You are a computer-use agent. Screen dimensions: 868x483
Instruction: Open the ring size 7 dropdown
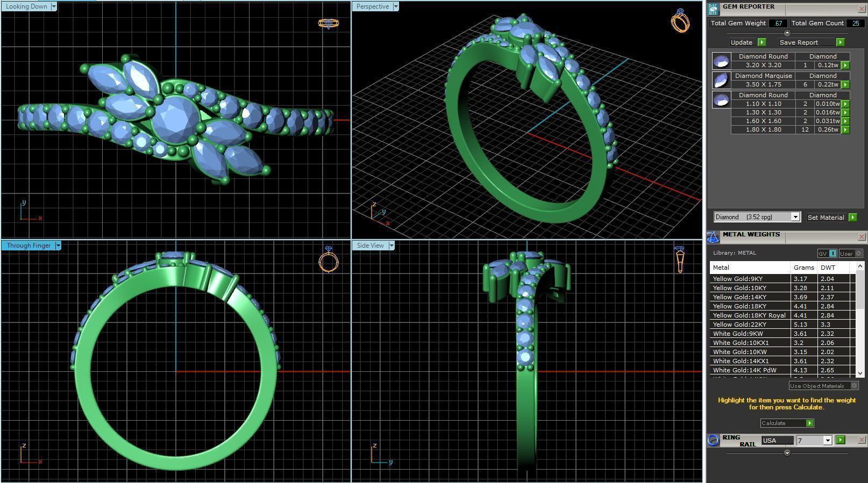pos(827,441)
